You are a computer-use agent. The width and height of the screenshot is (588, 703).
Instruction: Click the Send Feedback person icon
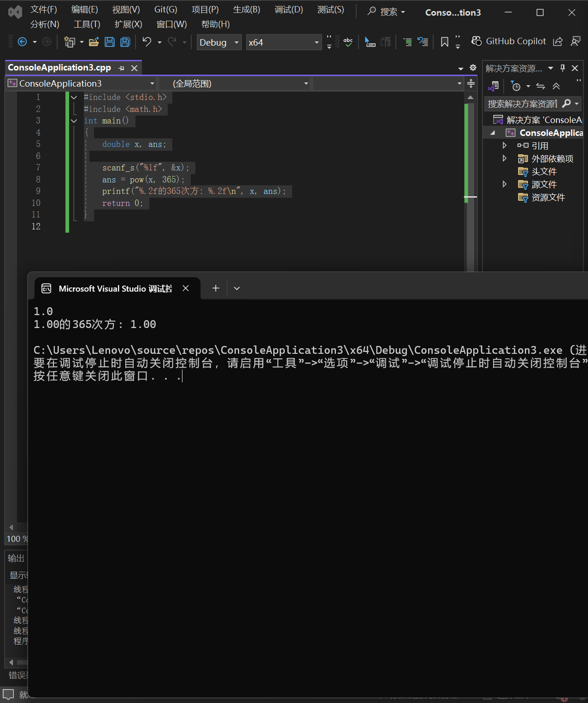[x=576, y=41]
